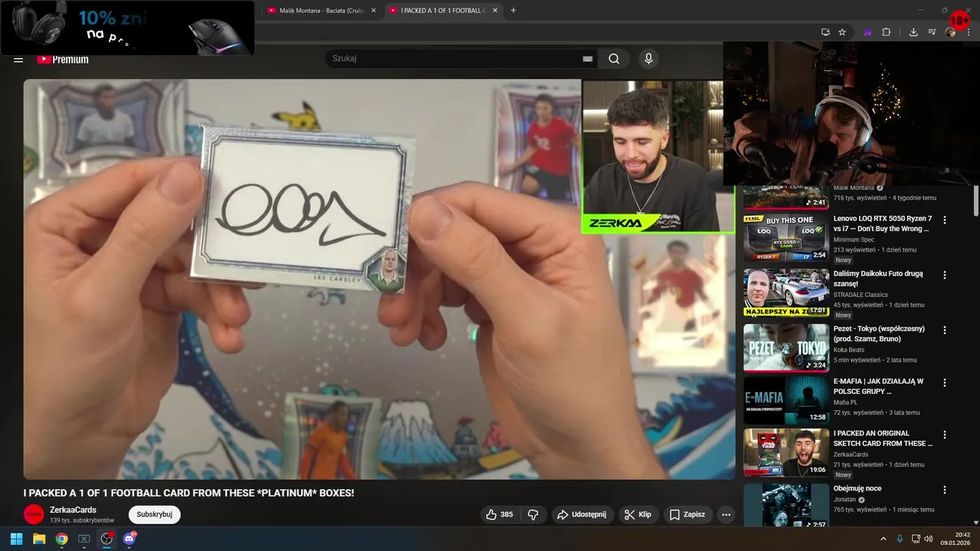Open ZerkaaCards channel avatar

pyautogui.click(x=34, y=514)
